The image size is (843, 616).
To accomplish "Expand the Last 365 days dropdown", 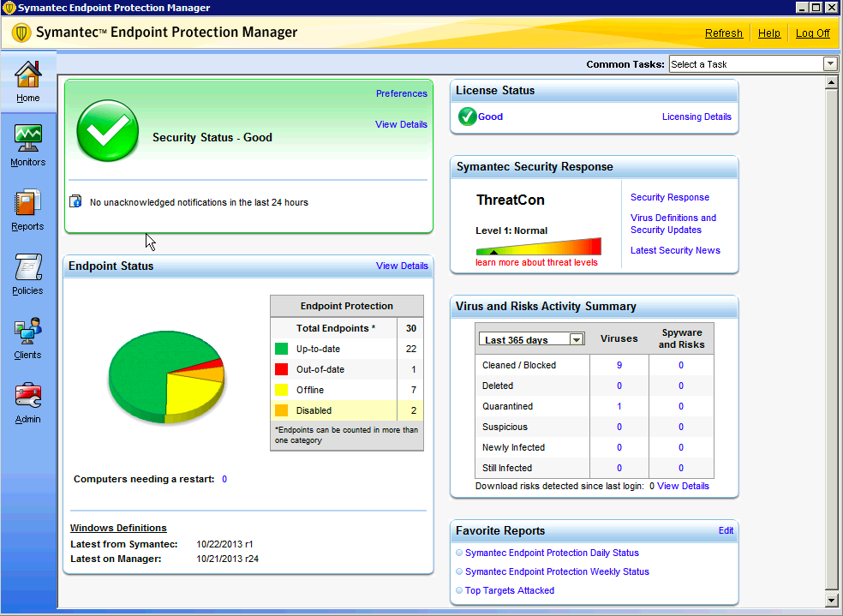I will pos(577,340).
